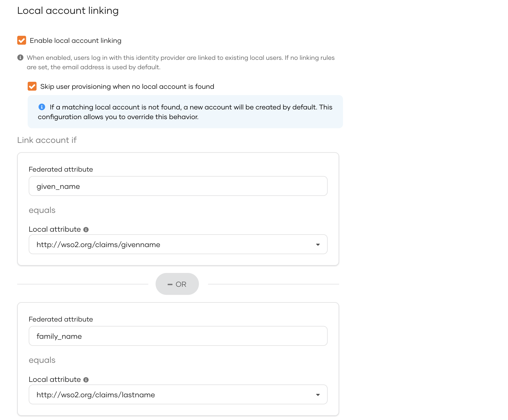Click caret arrow of givenname claim dropdown
The width and height of the screenshot is (508, 420).
[318, 245]
